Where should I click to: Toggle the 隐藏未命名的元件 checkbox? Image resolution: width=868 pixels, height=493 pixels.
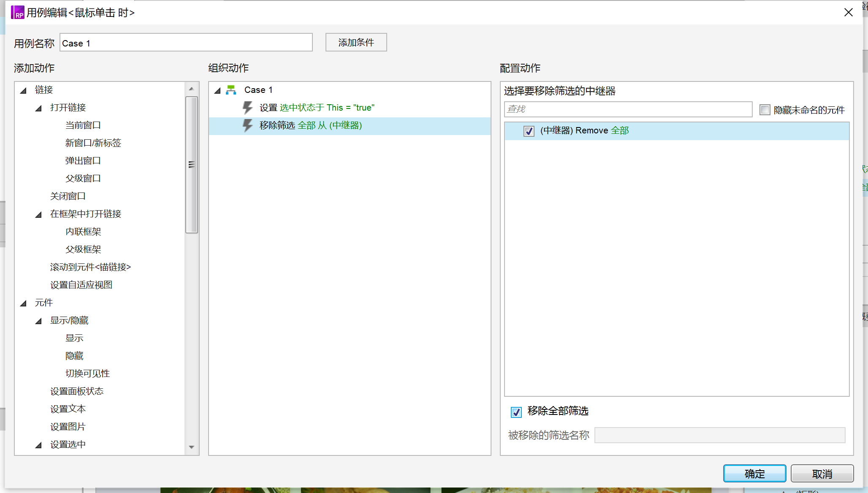pyautogui.click(x=765, y=110)
